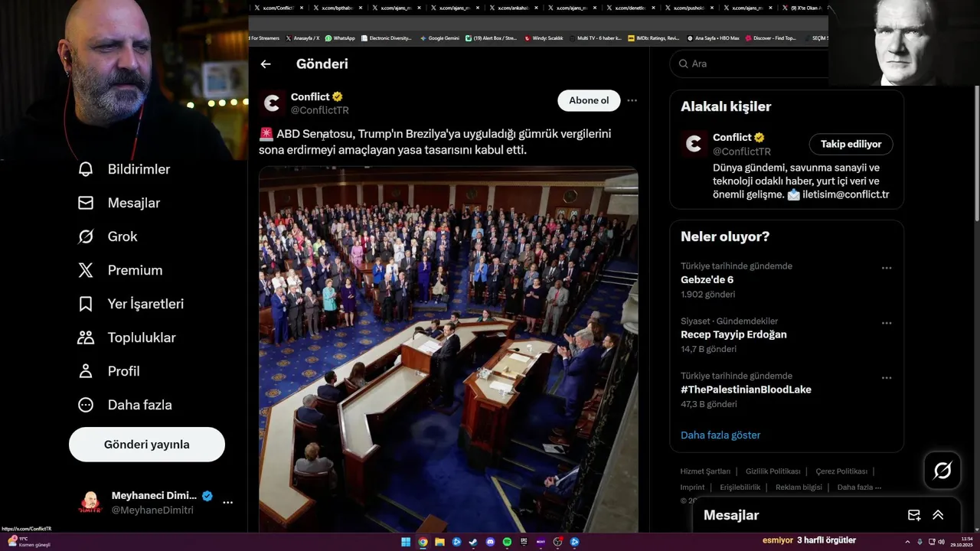Click the Gönderi yayınla button
Screen dimensions: 980x551
point(147,445)
